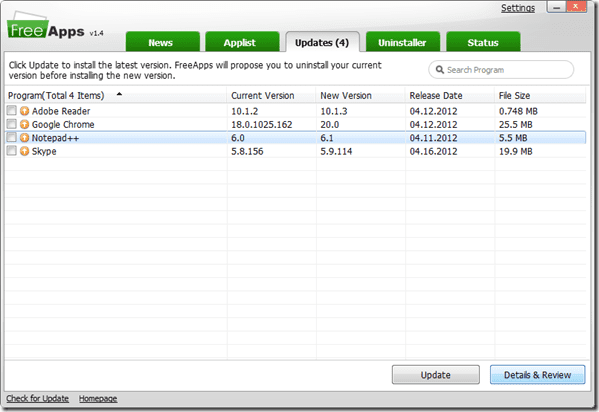Open the Homepage link

pyautogui.click(x=98, y=399)
